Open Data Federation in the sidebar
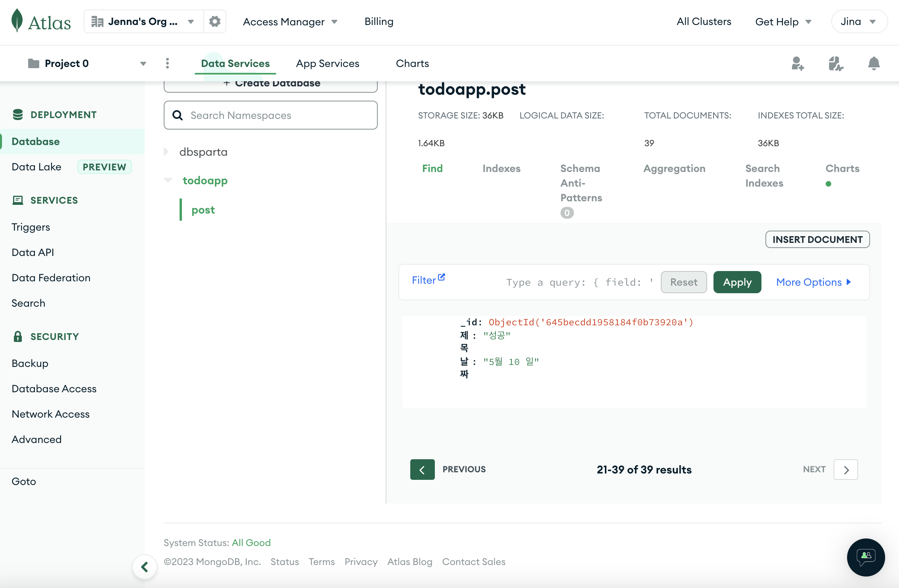899x588 pixels. pyautogui.click(x=51, y=278)
